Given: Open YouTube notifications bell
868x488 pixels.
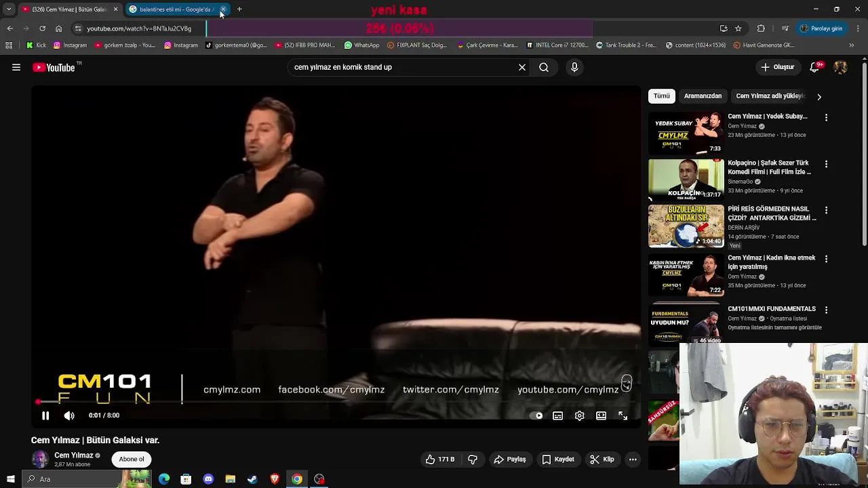Looking at the screenshot, I should (815, 67).
